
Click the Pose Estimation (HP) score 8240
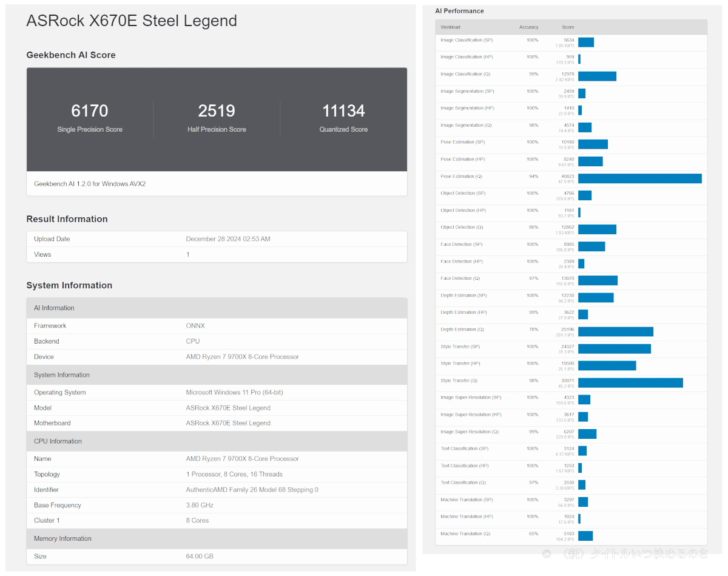(x=569, y=159)
